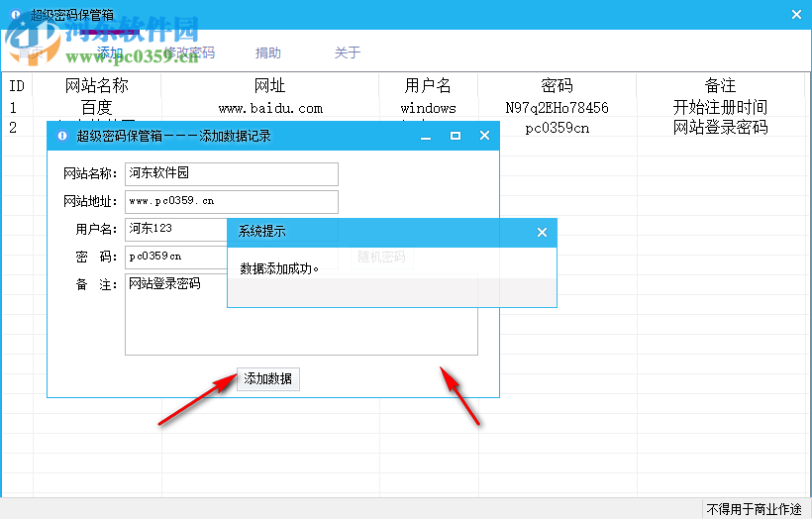The height and width of the screenshot is (519, 812).
Task: Click the 数据添加成功 message text
Action: [x=279, y=268]
